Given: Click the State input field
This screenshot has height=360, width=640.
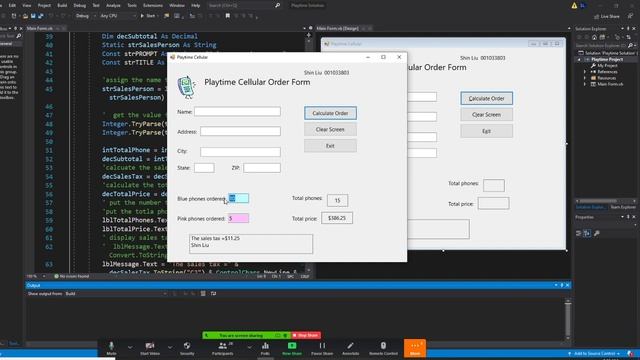Looking at the screenshot, I should 204,168.
